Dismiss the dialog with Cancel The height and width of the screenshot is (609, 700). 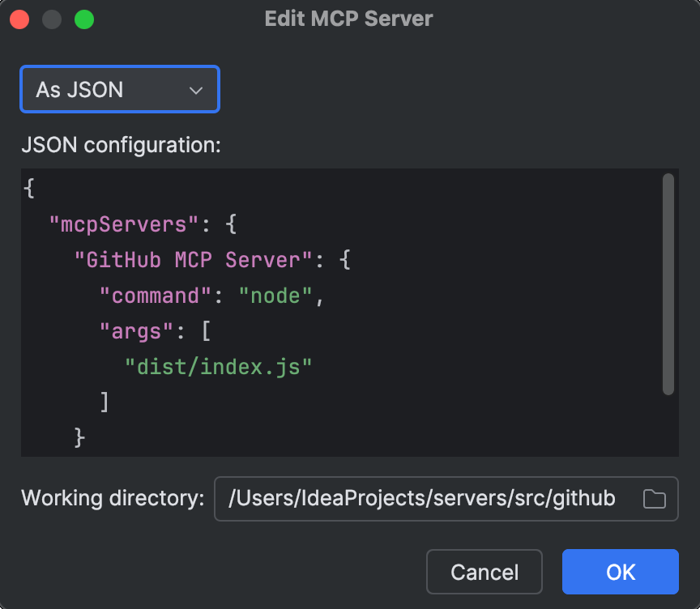484,572
